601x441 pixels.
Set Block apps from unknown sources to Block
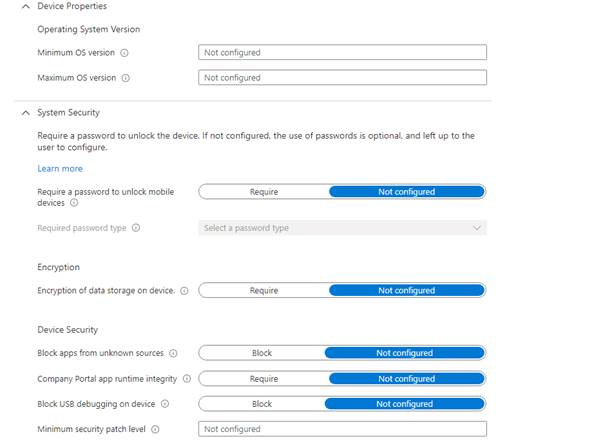[x=262, y=353]
